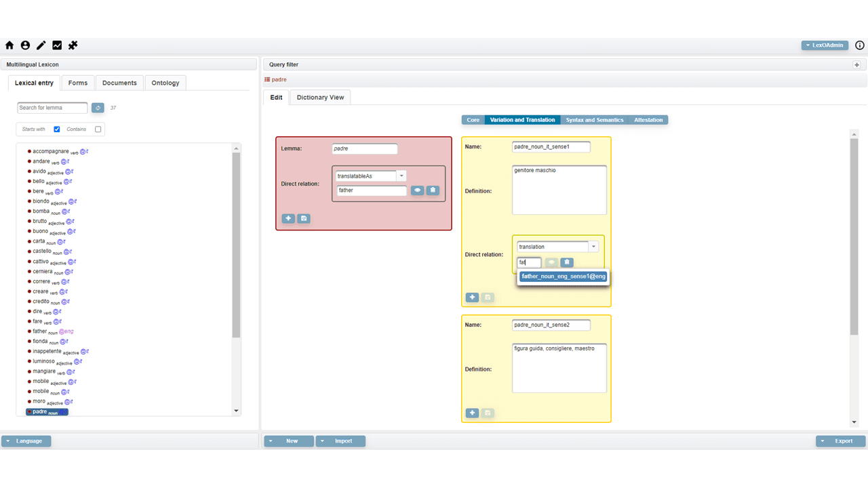The width and height of the screenshot is (868, 488).
Task: Click the 'Search for lemma' field
Action: pyautogui.click(x=52, y=108)
